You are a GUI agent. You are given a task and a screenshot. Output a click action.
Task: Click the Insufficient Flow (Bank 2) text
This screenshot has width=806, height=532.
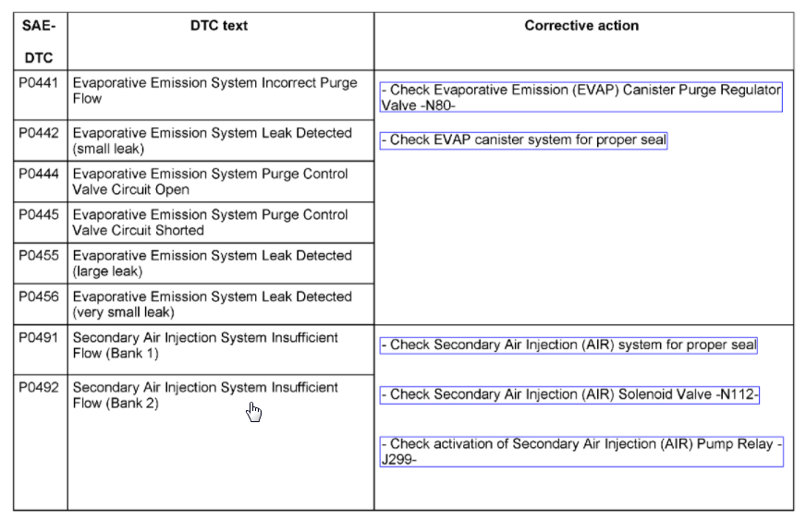click(205, 395)
